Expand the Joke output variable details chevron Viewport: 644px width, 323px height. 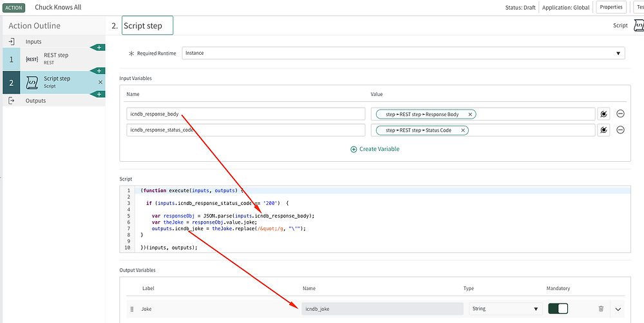[618, 309]
